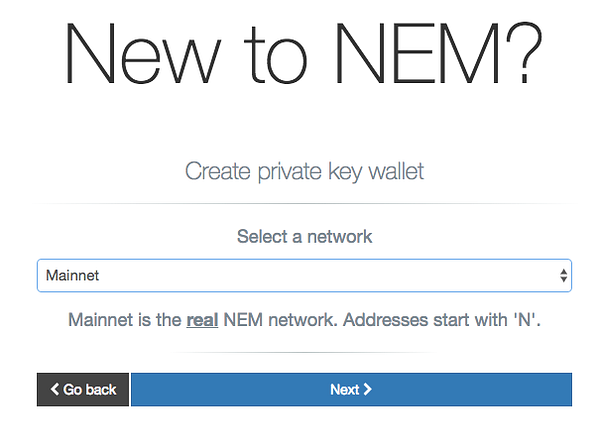This screenshot has height=434, width=600.
Task: Click the left chevron icon in Go back
Action: tap(55, 389)
